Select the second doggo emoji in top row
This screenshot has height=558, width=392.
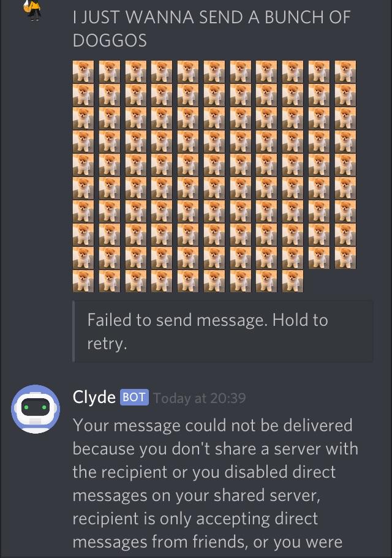coord(110,71)
